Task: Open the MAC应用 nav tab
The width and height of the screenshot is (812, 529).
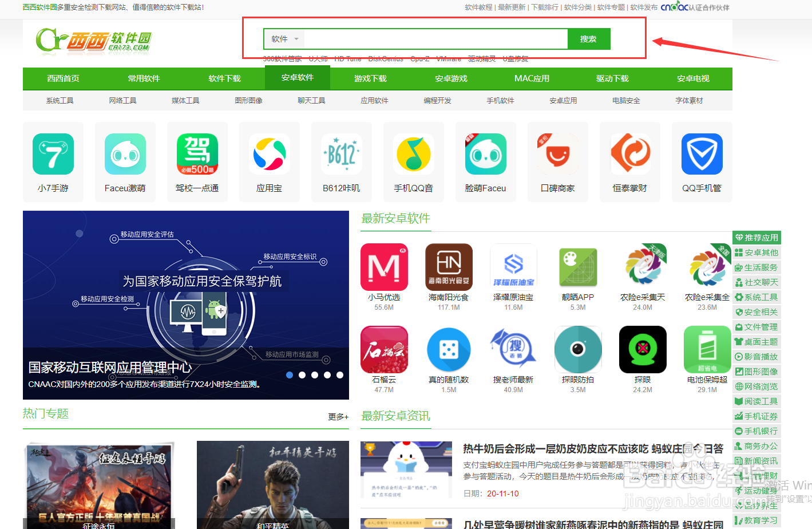Action: (x=532, y=78)
